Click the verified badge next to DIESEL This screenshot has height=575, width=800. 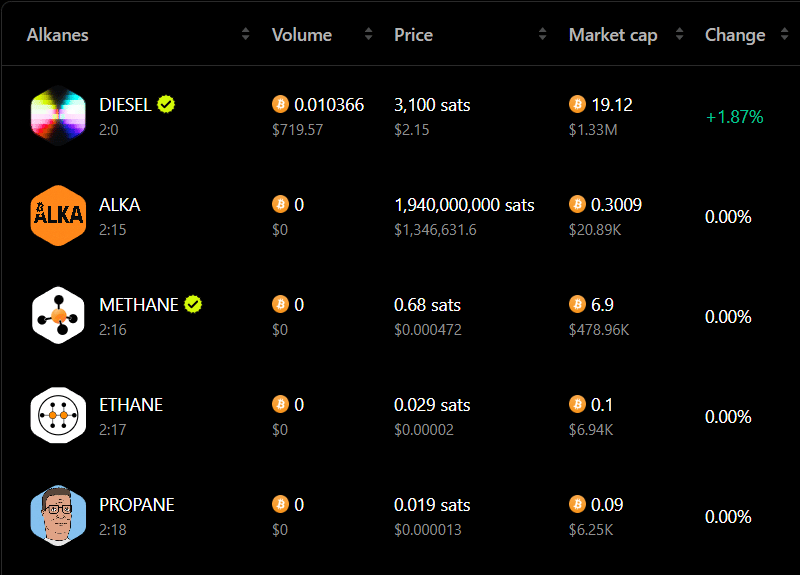(x=166, y=104)
